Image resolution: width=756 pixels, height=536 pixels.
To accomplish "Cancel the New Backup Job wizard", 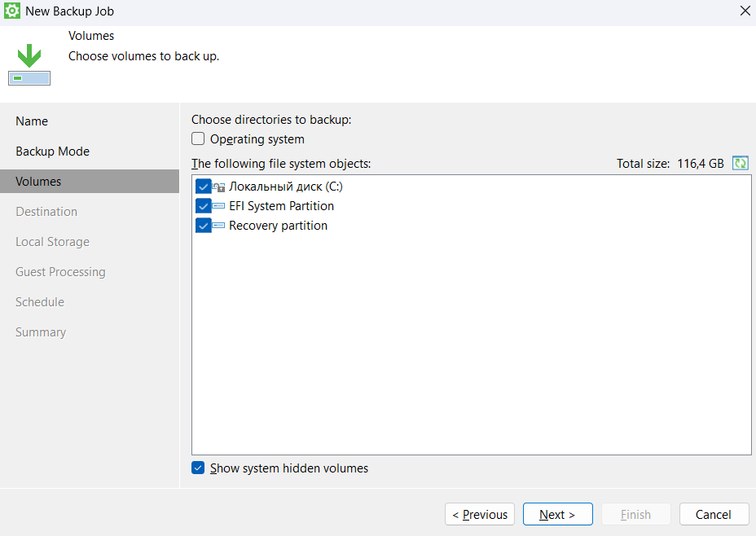I will (x=713, y=514).
